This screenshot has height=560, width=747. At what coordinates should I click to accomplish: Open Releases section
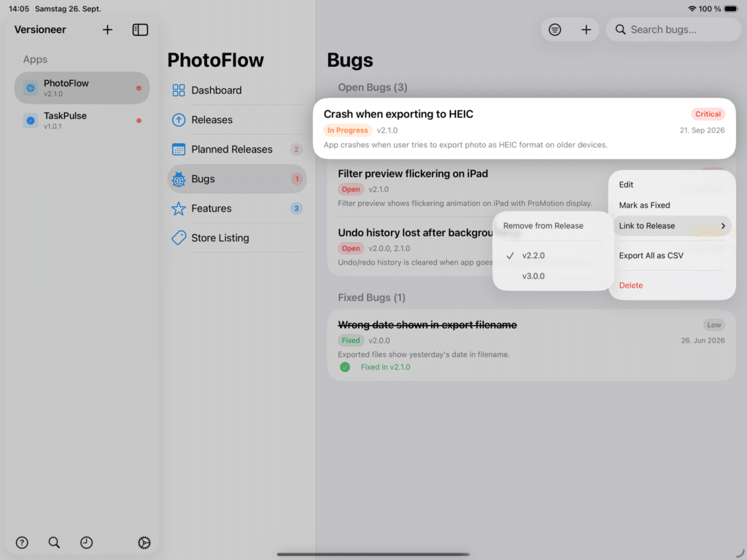coord(237,120)
